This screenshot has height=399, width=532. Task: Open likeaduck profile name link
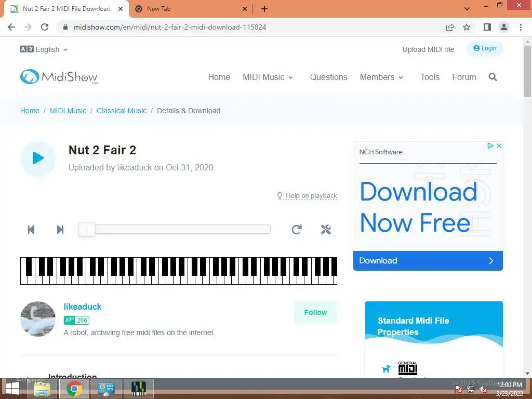(83, 307)
